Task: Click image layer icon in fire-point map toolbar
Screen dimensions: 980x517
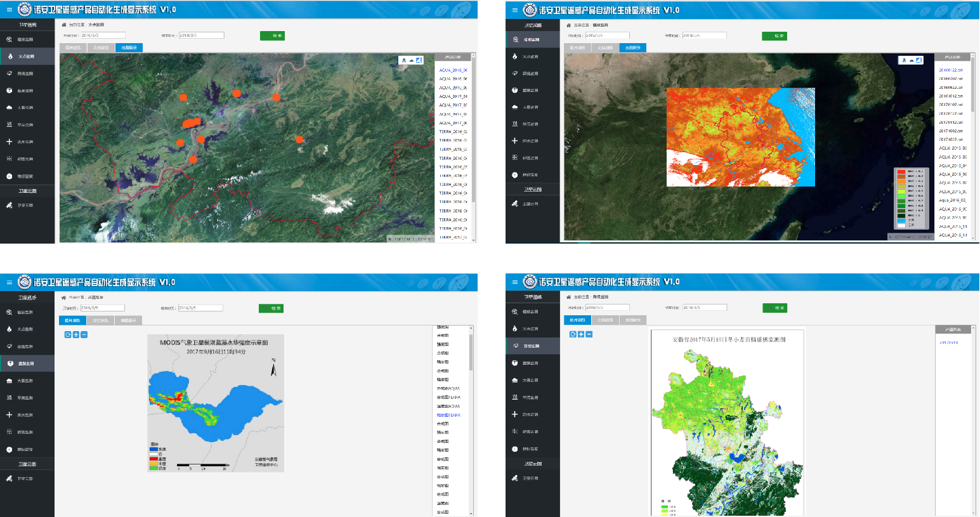Action: 419,60
